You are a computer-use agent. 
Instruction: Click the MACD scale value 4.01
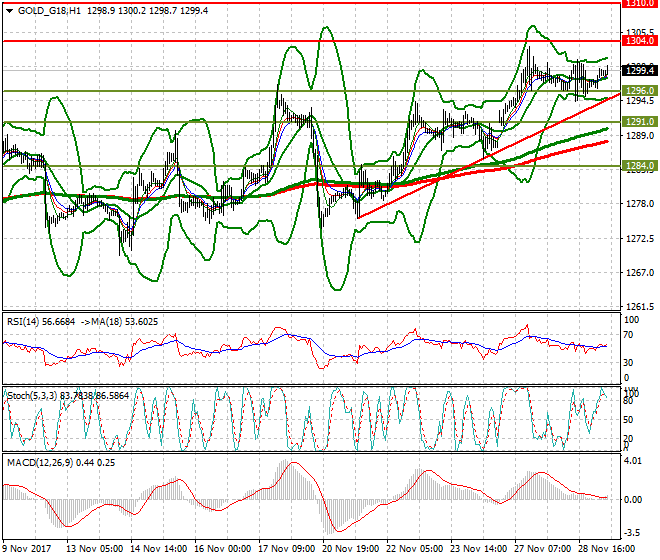pyautogui.click(x=633, y=461)
